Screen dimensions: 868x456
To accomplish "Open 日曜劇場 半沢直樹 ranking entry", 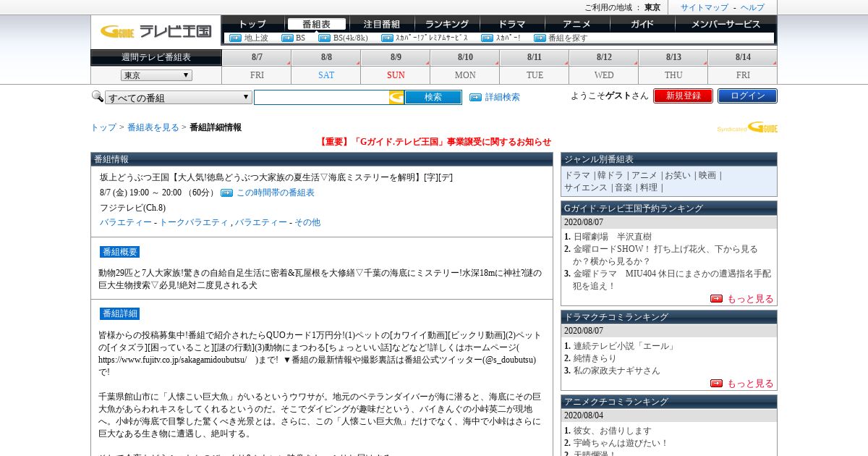I will tap(613, 237).
